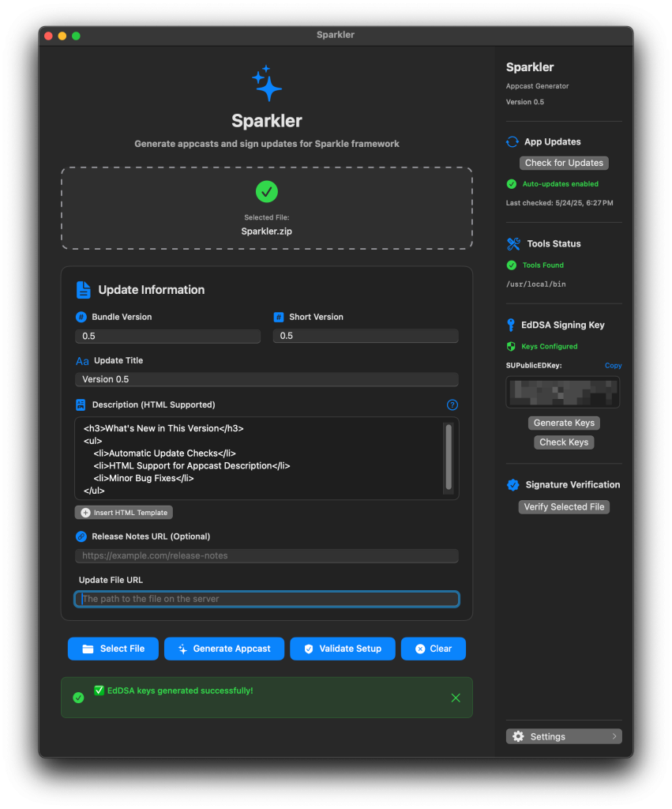Click the Description section icon
This screenshot has width=672, height=809.
click(x=81, y=405)
